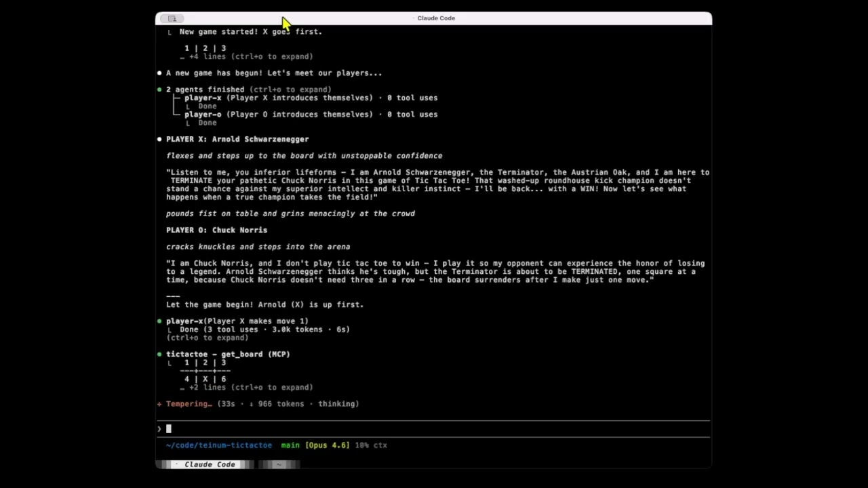Switch to the ~ terminal tab
Image resolution: width=868 pixels, height=488 pixels.
279,464
